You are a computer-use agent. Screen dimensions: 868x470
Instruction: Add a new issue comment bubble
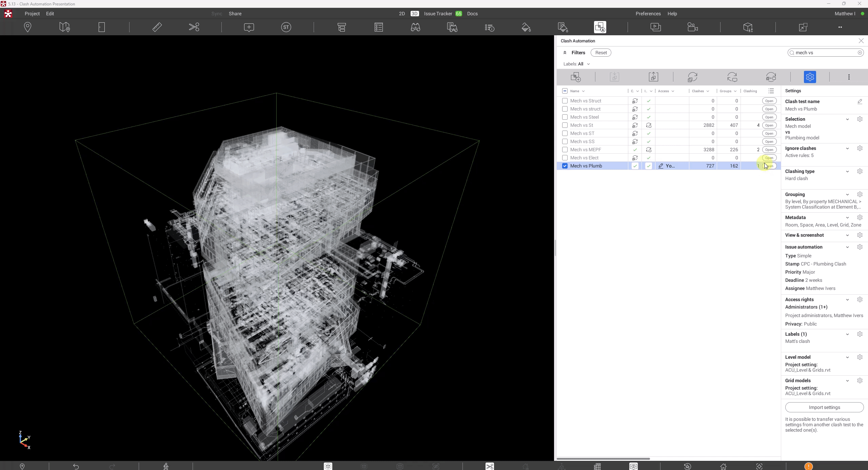coord(249,27)
